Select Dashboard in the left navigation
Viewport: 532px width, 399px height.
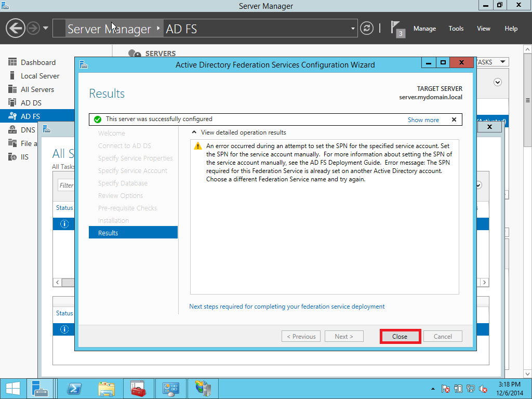point(38,62)
